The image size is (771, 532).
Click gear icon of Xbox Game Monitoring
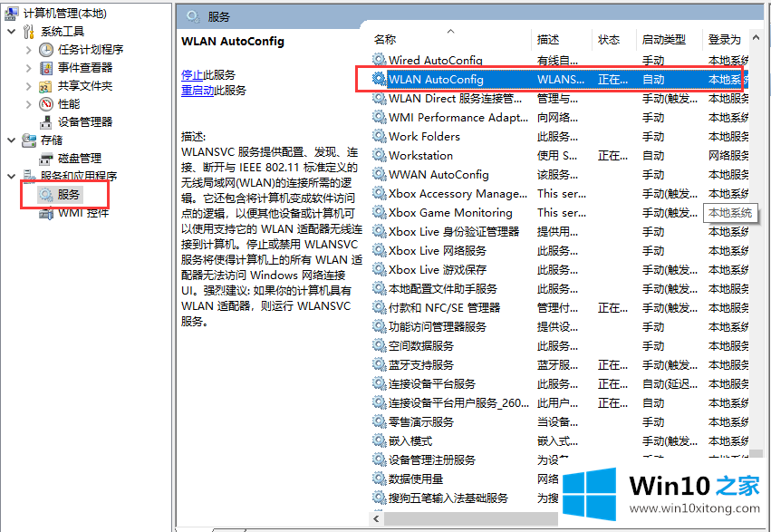click(x=379, y=212)
